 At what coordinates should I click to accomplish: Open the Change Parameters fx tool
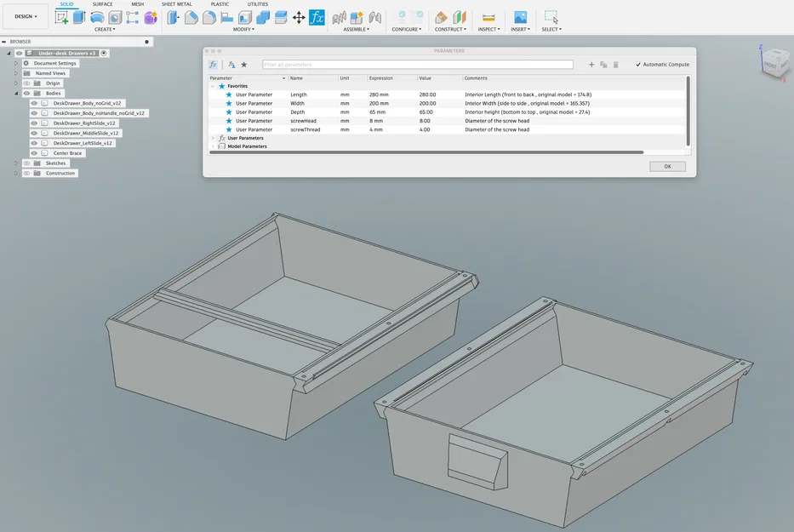click(316, 16)
